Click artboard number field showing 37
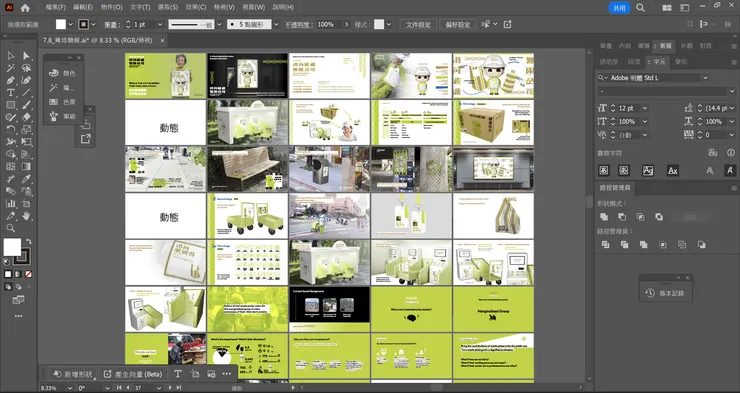The width and height of the screenshot is (740, 393). pyautogui.click(x=144, y=388)
